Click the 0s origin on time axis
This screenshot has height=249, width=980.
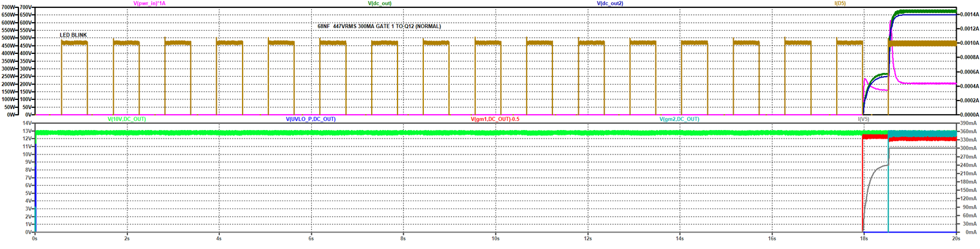pyautogui.click(x=35, y=239)
